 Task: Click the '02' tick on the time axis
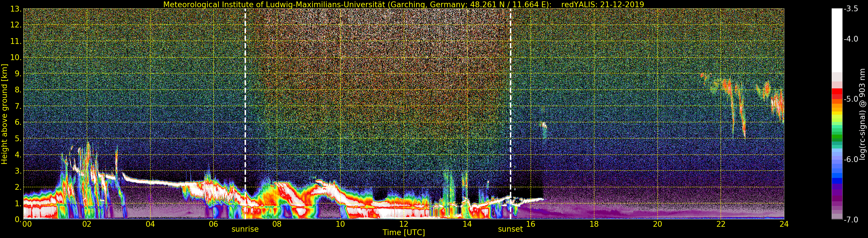pyautogui.click(x=87, y=224)
